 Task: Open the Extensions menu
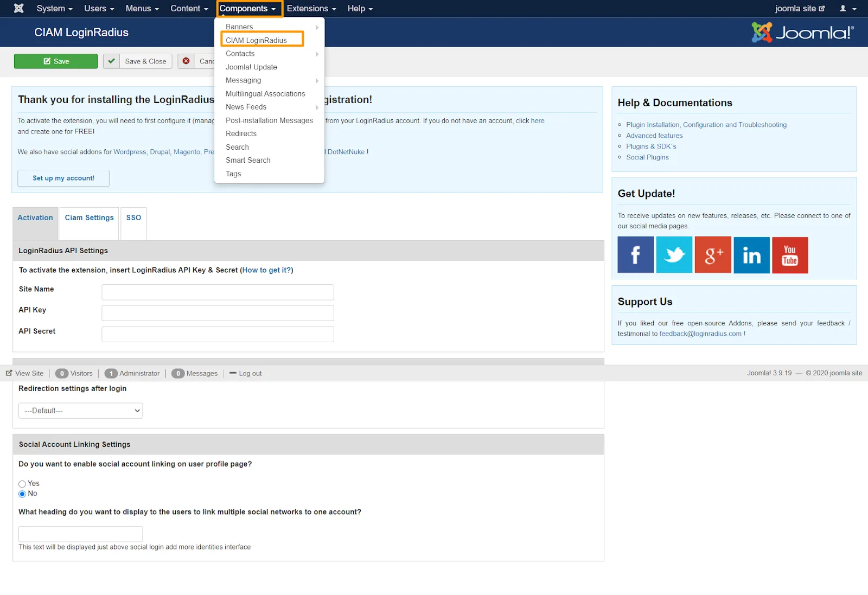coord(311,8)
